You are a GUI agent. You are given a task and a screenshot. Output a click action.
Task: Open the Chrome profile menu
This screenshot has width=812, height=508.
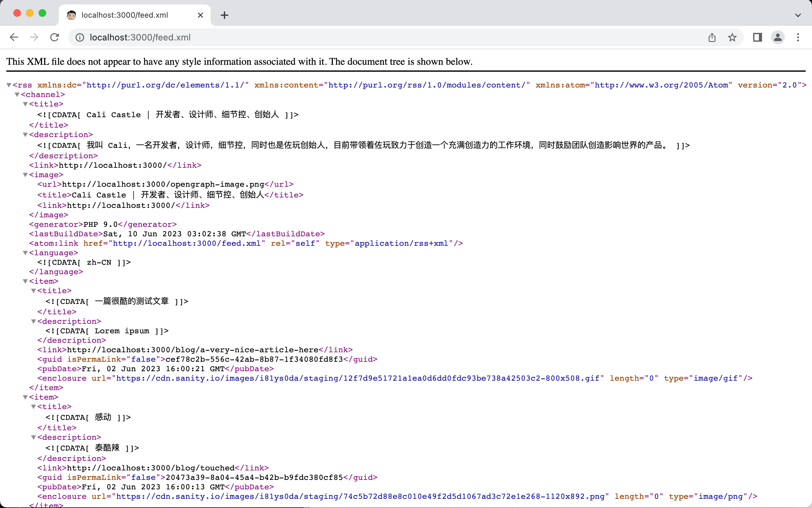pos(777,37)
